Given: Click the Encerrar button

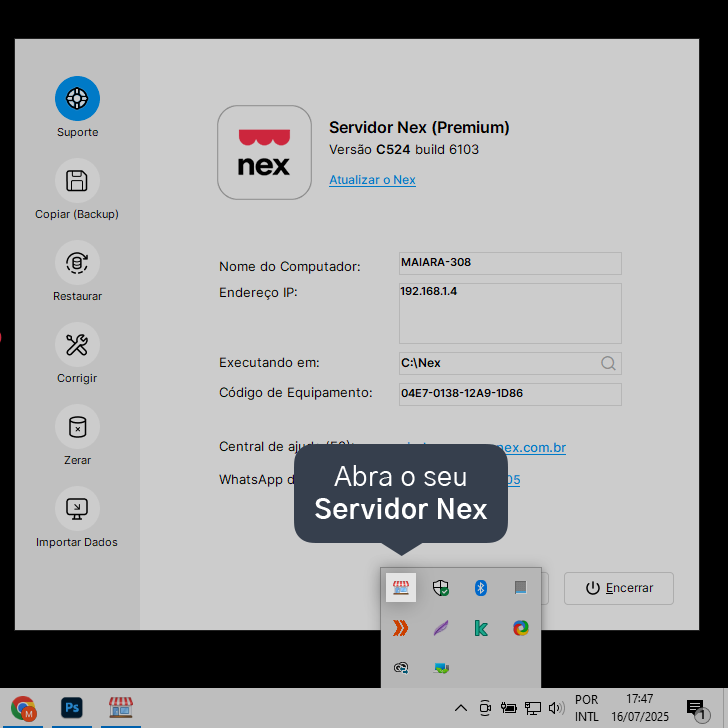Looking at the screenshot, I should point(618,588).
